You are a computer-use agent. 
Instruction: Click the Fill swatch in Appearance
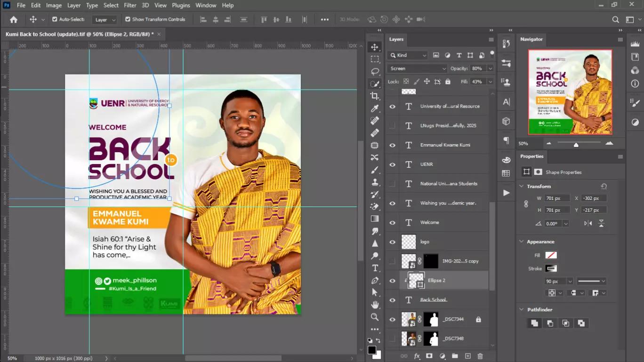[551, 255]
